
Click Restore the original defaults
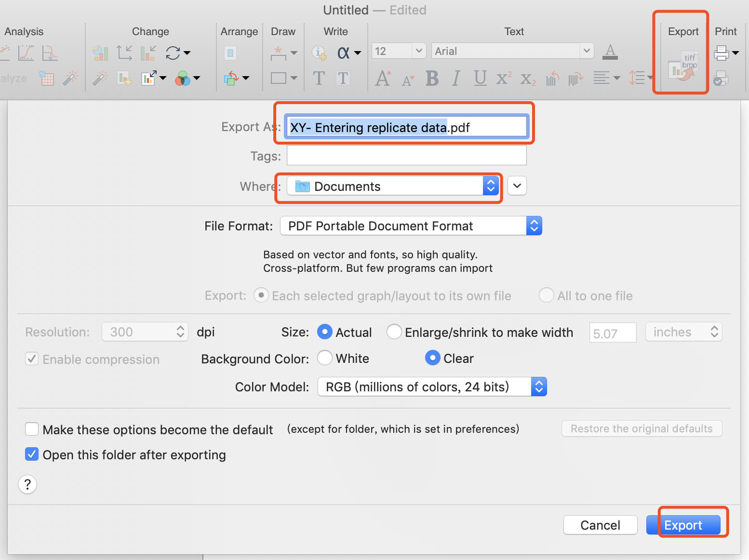pos(641,428)
